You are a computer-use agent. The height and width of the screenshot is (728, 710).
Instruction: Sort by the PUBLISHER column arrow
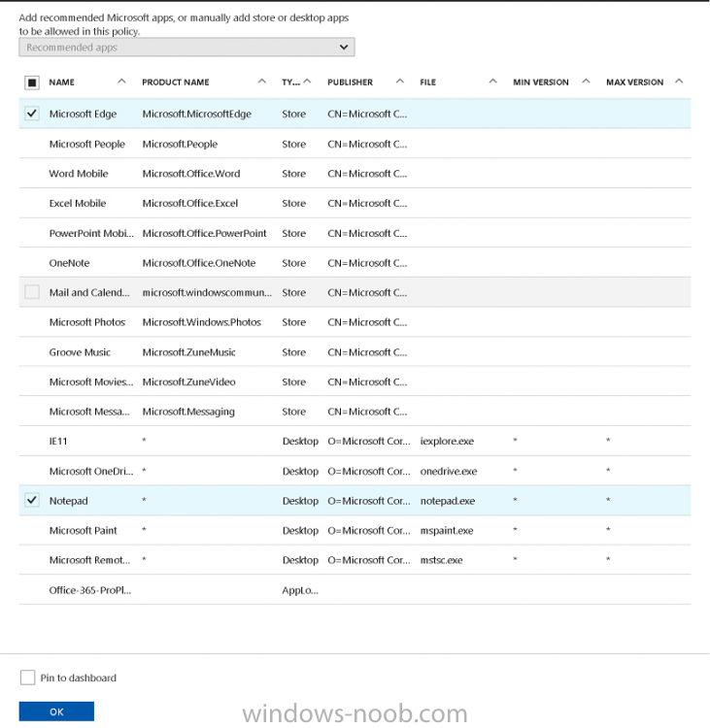click(399, 82)
